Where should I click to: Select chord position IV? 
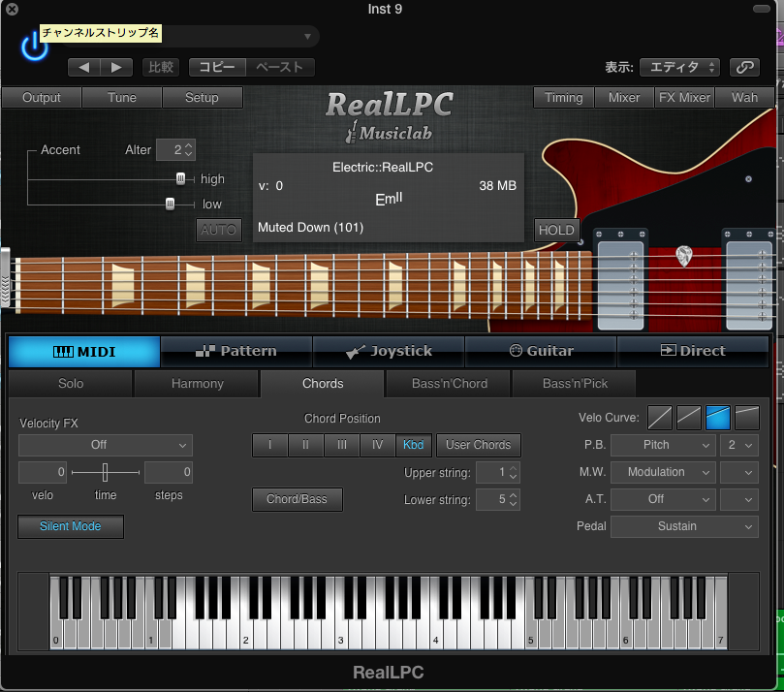point(378,445)
